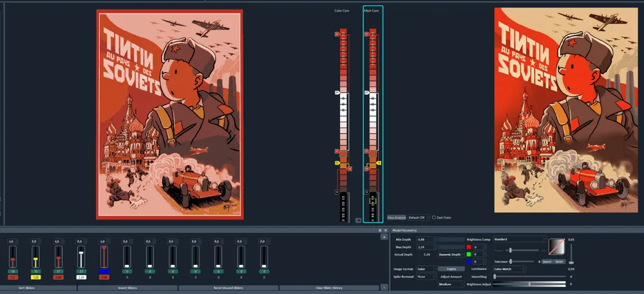Click the Brightness Adjust slider handle

(x=529, y=284)
